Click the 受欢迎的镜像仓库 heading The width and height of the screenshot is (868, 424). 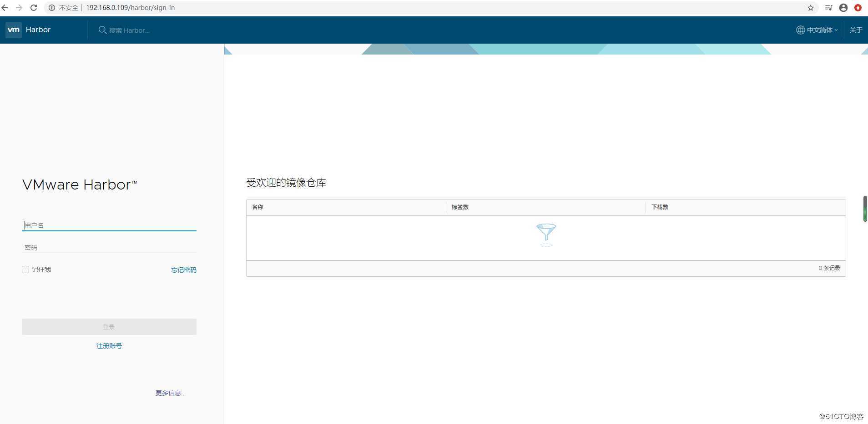coord(286,183)
